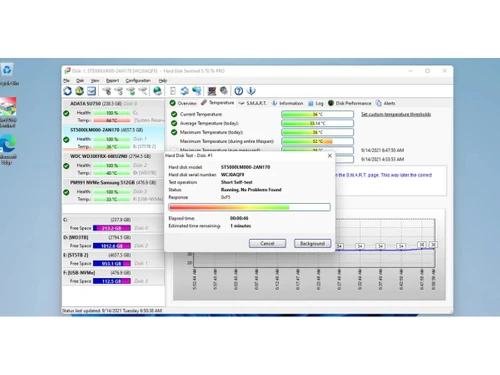Image resolution: width=500 pixels, height=375 pixels.
Task: Click D: [WD3TB] partition free space bar
Action: (112, 246)
